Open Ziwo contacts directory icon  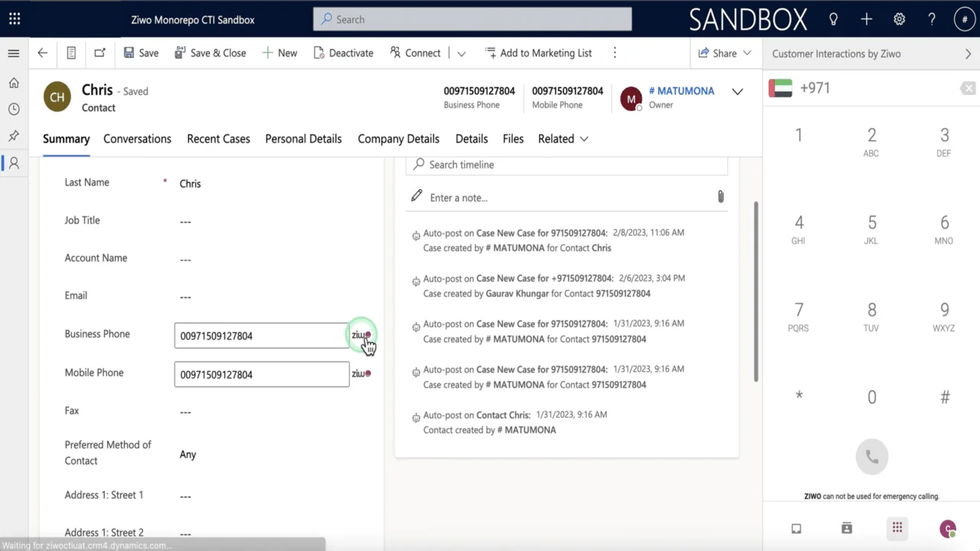coord(846,528)
